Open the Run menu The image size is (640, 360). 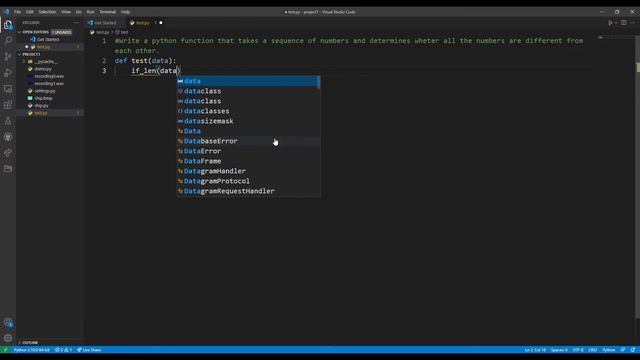pos(90,12)
